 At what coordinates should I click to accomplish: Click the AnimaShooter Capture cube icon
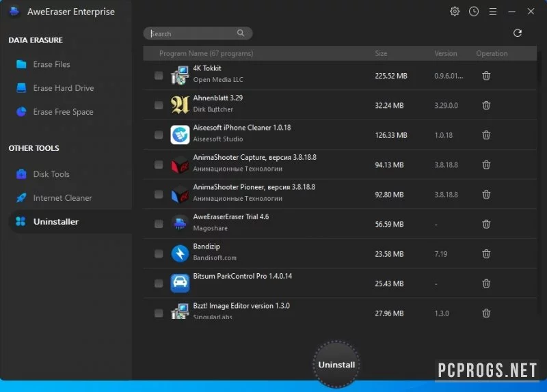pyautogui.click(x=180, y=165)
